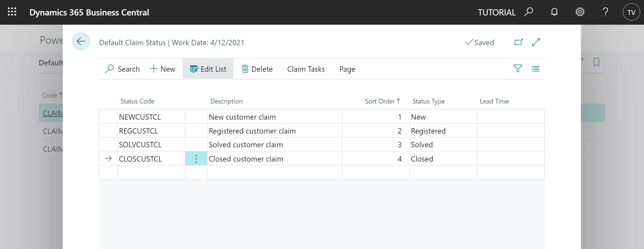Open first CLAIM link in background list
This screenshot has width=644, height=249.
[x=53, y=113]
